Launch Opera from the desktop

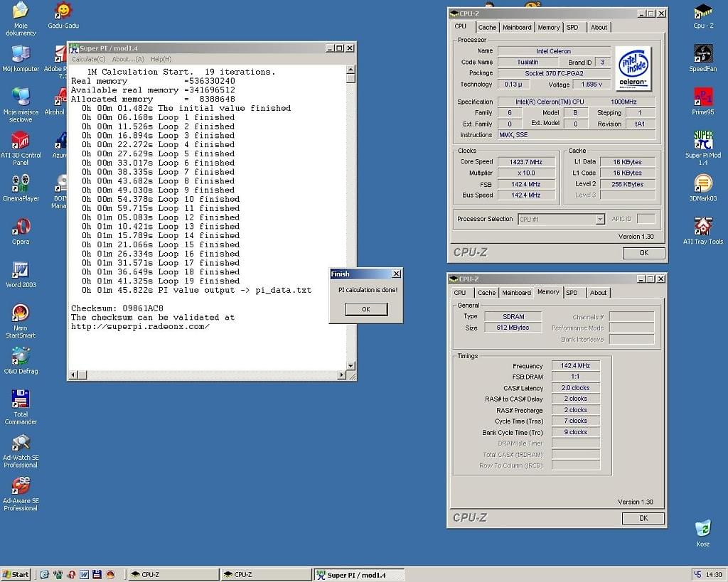pos(21,231)
